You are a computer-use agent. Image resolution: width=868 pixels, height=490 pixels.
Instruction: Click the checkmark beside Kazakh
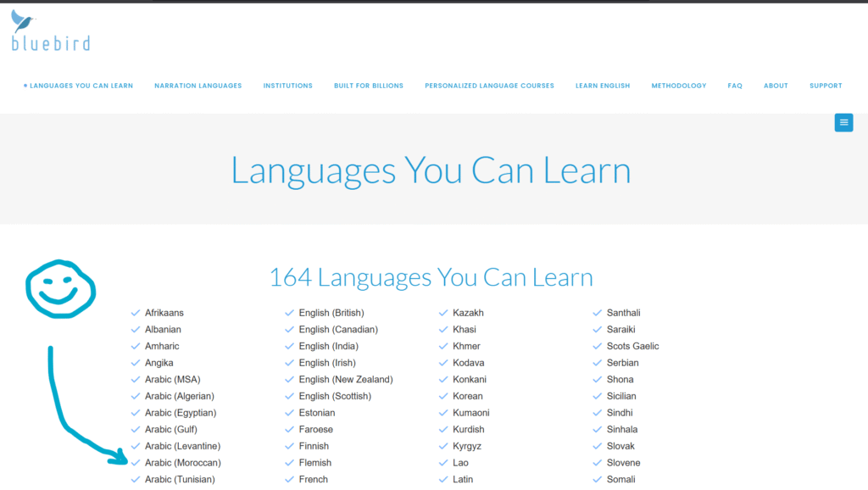click(443, 312)
